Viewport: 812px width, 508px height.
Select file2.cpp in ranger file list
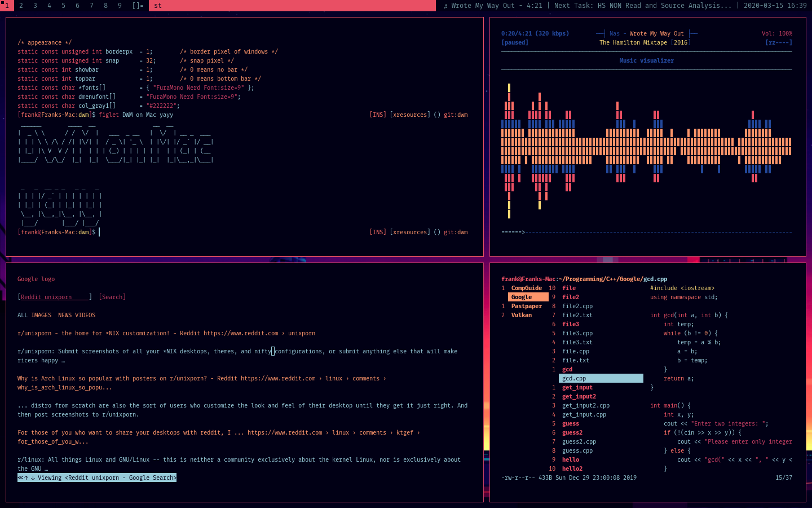[577, 306]
